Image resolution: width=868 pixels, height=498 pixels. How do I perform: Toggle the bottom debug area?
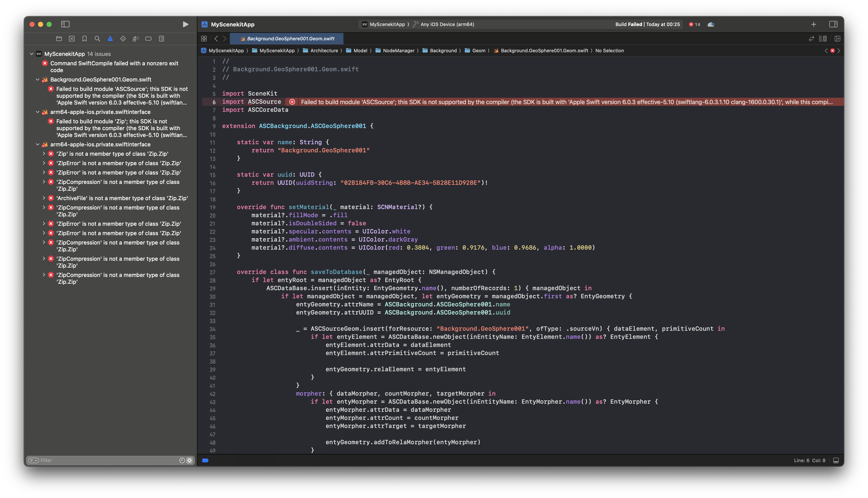(836, 460)
